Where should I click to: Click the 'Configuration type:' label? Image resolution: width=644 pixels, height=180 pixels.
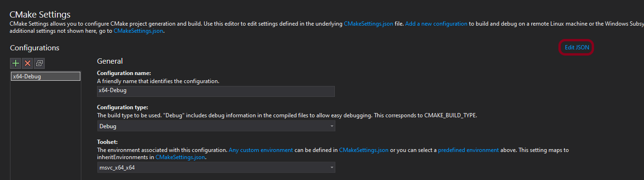click(123, 108)
